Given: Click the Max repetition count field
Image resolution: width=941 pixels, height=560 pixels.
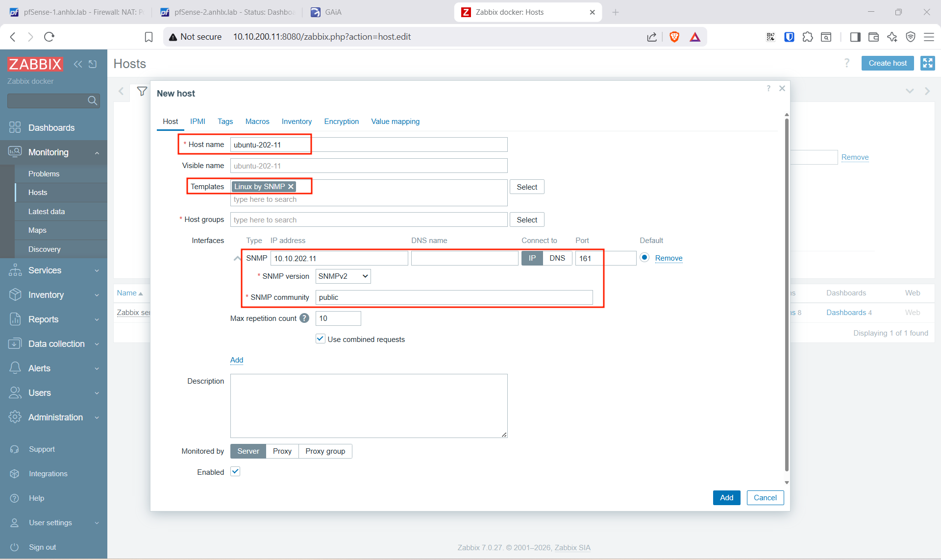Looking at the screenshot, I should pyautogui.click(x=338, y=318).
